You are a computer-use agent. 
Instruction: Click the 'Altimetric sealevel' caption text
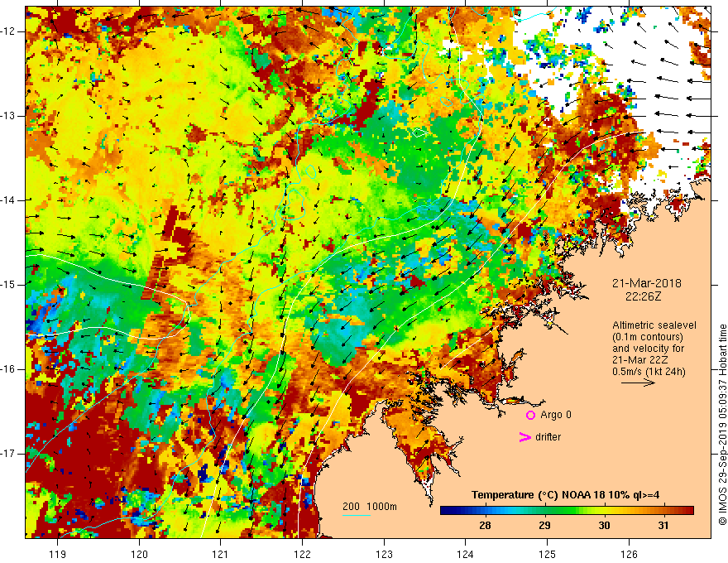coord(654,325)
